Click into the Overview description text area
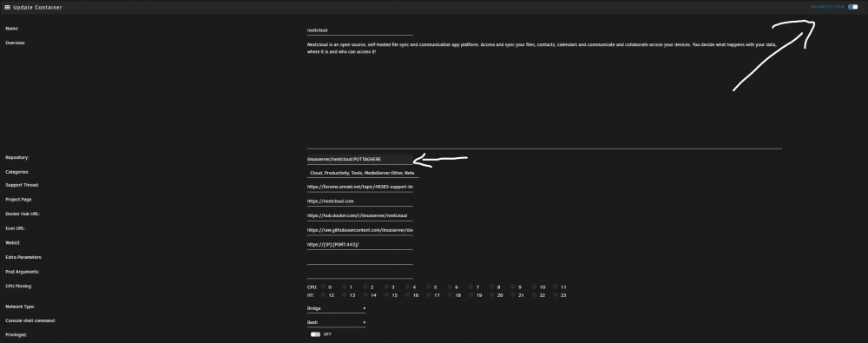Screen dimensions: 868x343 tap(544, 94)
